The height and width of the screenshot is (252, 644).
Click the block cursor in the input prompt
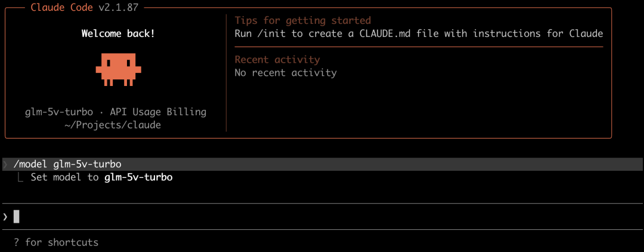click(x=17, y=216)
